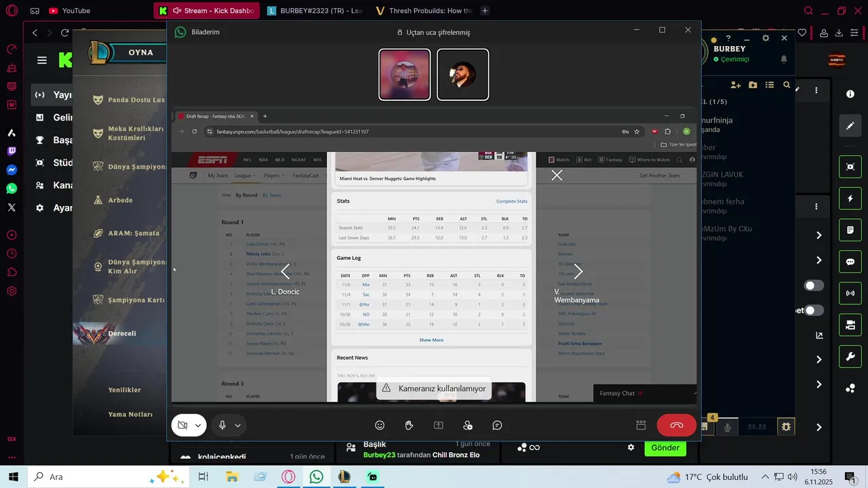The width and height of the screenshot is (868, 488).
Task: Change call layout view icon
Action: coord(641,426)
